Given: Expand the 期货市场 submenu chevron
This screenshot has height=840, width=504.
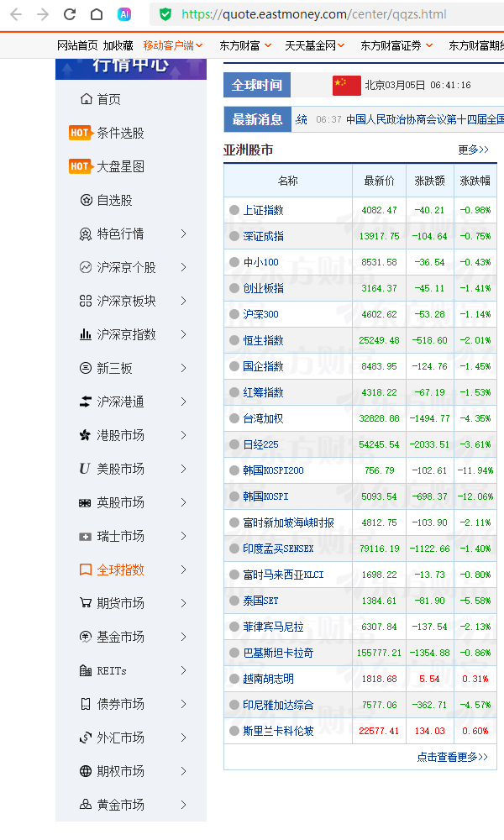Looking at the screenshot, I should (184, 603).
